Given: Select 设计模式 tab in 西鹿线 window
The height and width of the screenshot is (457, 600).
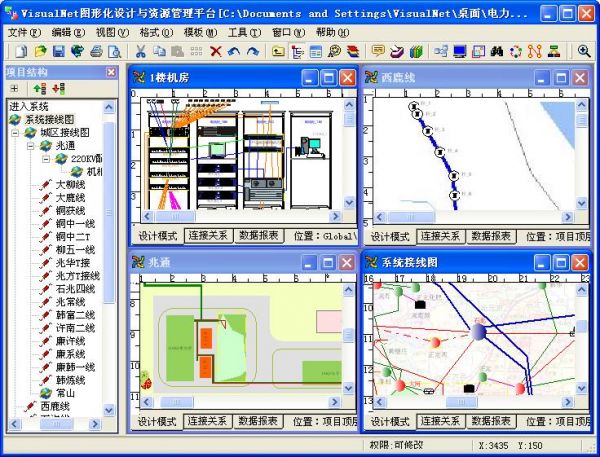Looking at the screenshot, I should tap(390, 237).
